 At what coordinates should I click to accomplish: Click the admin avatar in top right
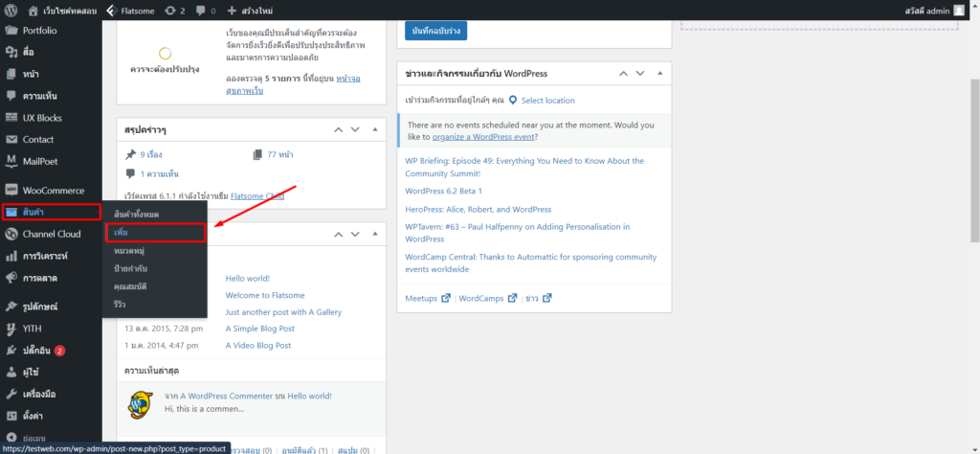959,10
